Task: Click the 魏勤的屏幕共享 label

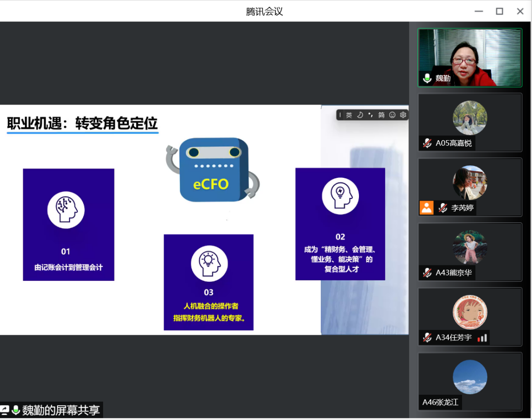Action: click(x=60, y=410)
